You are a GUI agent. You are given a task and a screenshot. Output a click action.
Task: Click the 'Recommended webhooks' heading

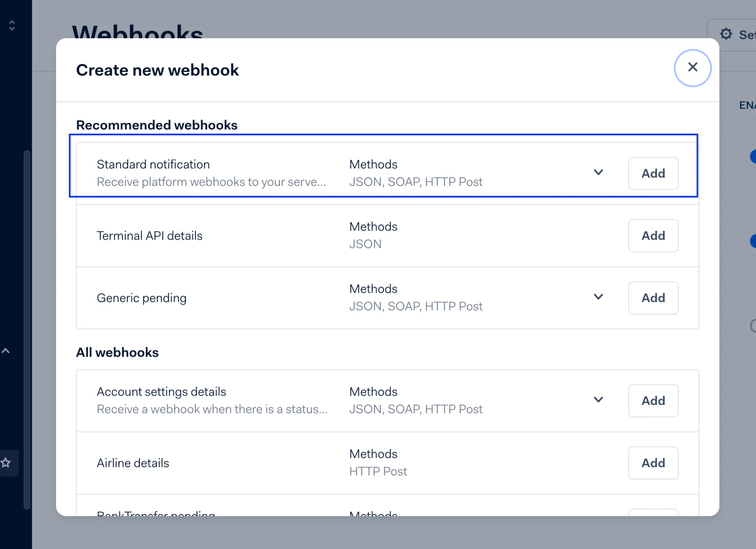tap(157, 125)
